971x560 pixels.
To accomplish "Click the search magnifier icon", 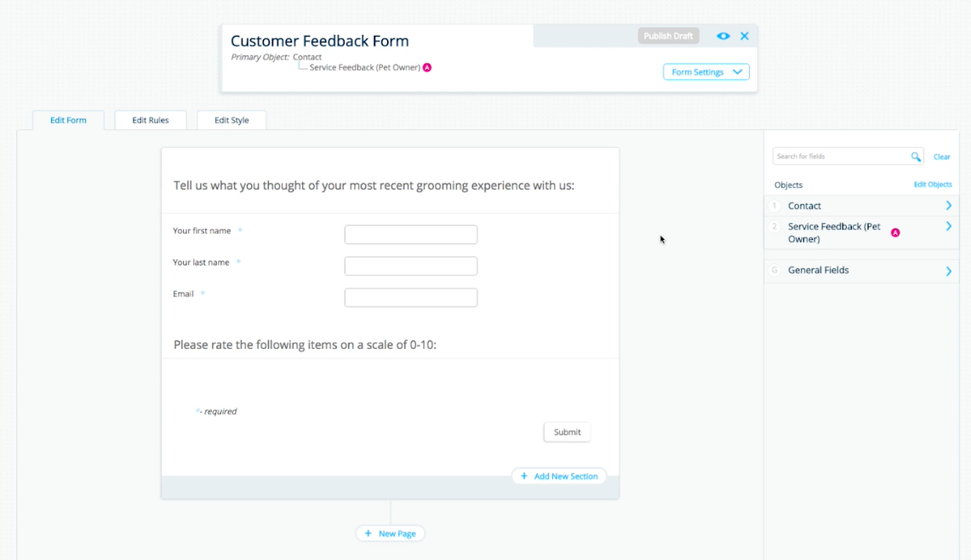I will click(916, 157).
